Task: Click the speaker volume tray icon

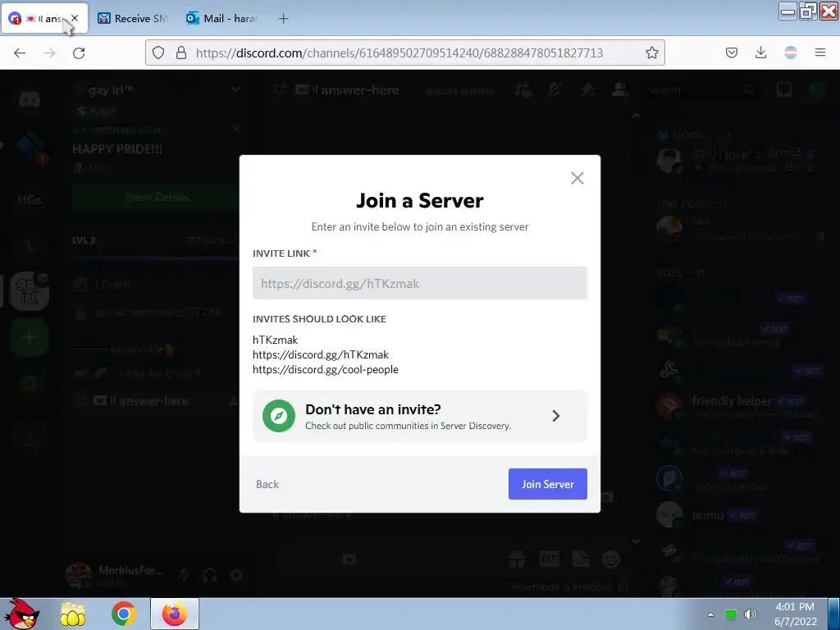Action: 751,614
